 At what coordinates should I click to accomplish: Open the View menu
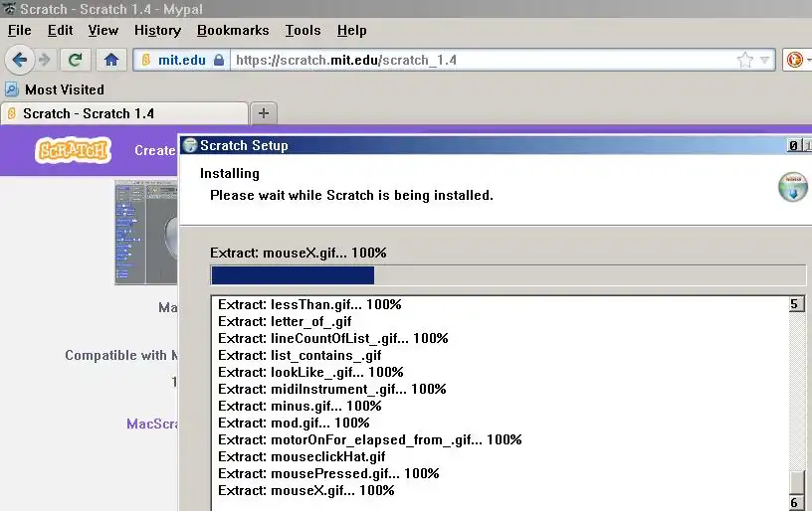[x=103, y=31]
